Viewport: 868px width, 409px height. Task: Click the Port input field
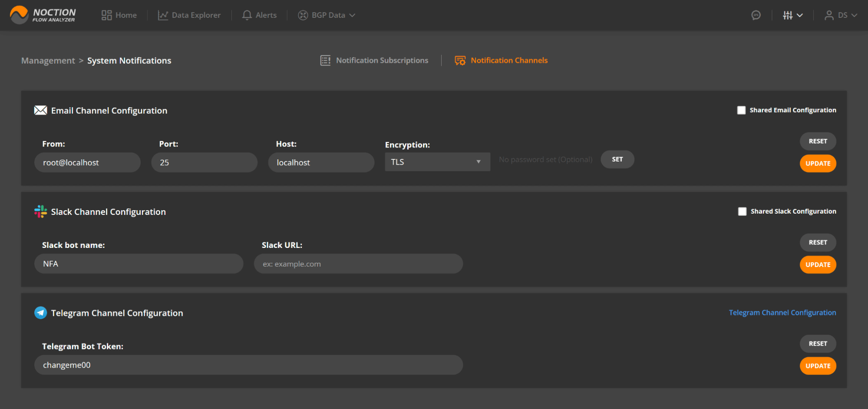pos(204,162)
